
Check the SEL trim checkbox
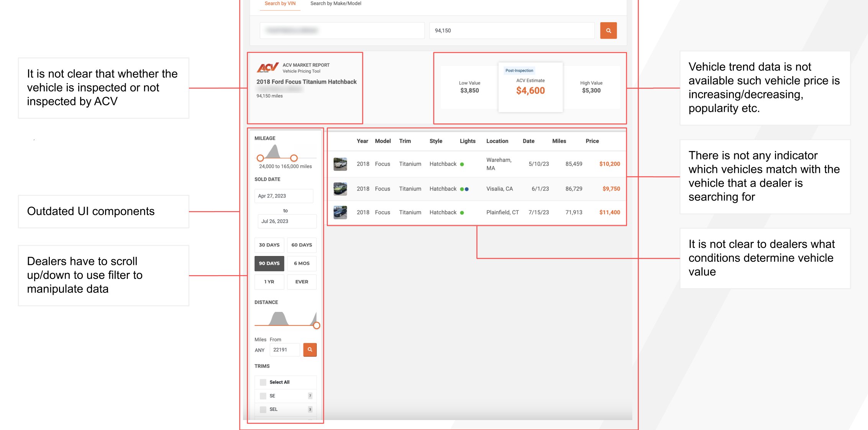click(263, 409)
